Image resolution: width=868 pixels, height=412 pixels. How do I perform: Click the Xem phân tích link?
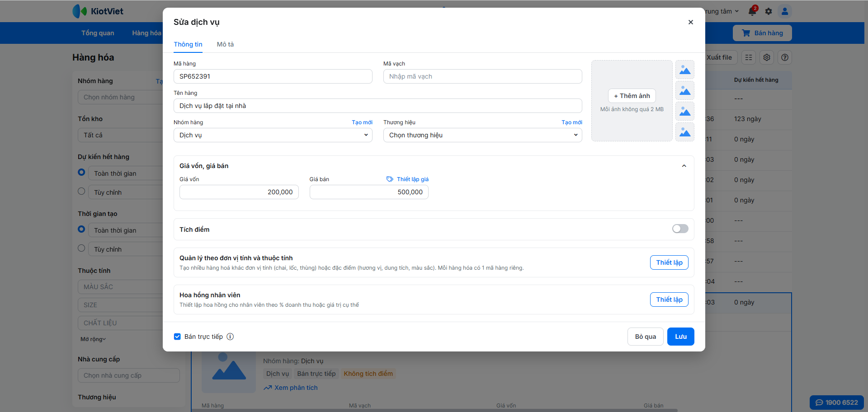pos(296,388)
